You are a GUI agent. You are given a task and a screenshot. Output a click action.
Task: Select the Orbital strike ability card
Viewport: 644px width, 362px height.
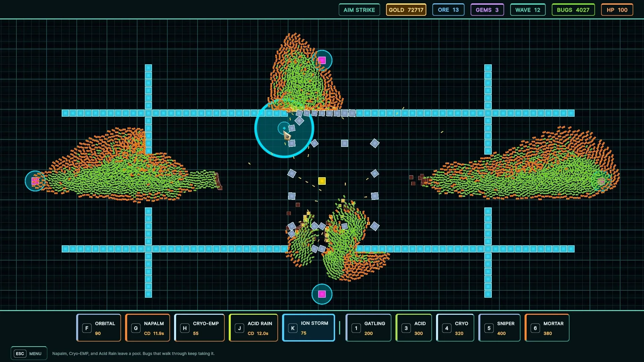point(99,328)
